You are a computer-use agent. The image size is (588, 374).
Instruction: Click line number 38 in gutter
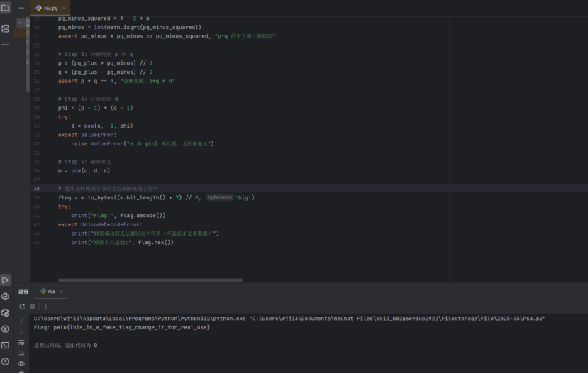coord(36,189)
